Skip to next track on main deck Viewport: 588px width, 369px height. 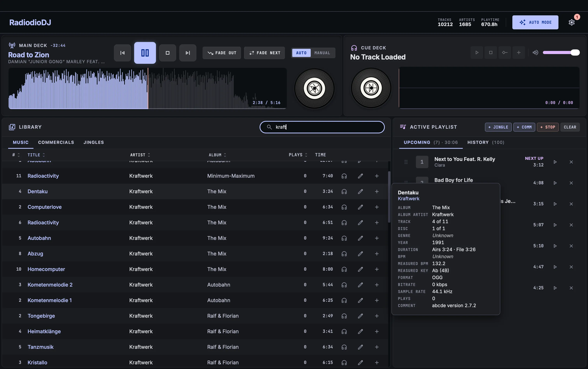click(187, 53)
